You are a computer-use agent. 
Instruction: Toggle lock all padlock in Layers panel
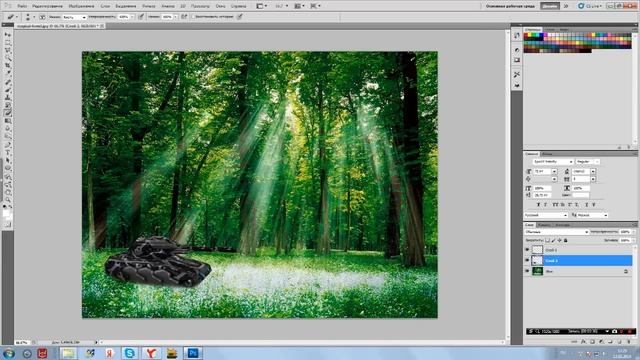(x=565, y=240)
